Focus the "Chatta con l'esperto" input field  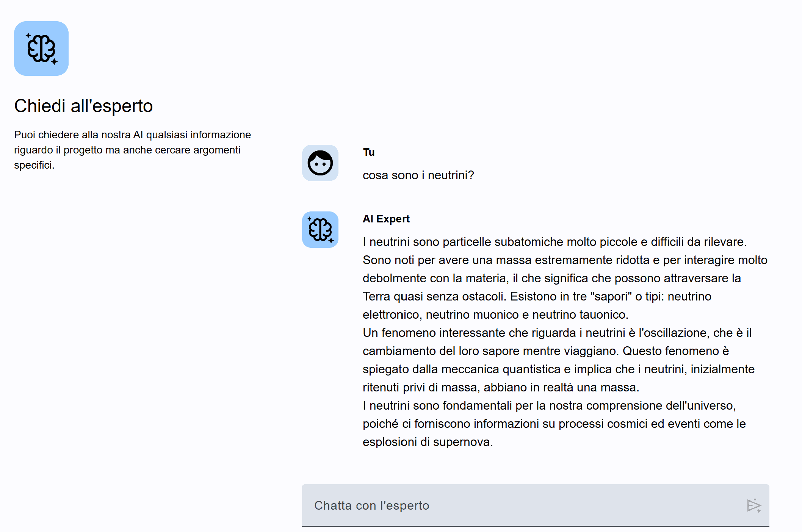pos(523,505)
